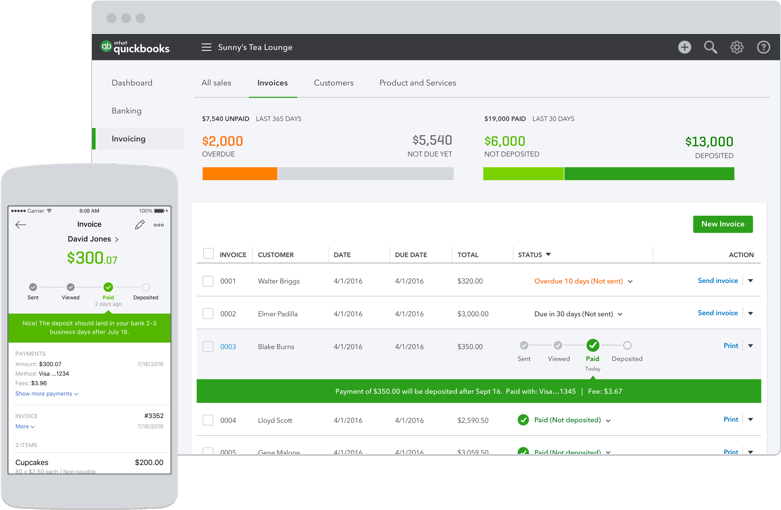Click the Viewed status circle for invoice 0003

pos(558,345)
